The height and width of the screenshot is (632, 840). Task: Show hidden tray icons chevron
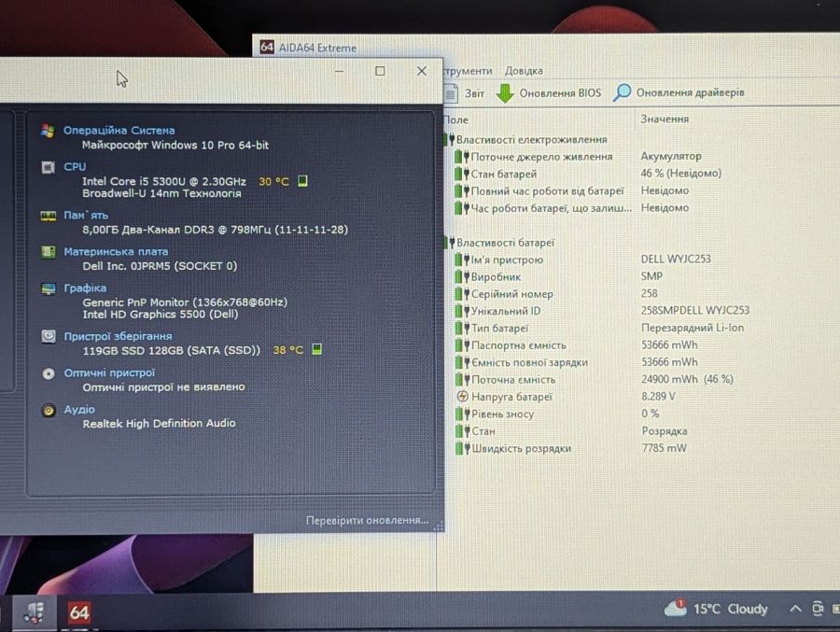[x=795, y=609]
